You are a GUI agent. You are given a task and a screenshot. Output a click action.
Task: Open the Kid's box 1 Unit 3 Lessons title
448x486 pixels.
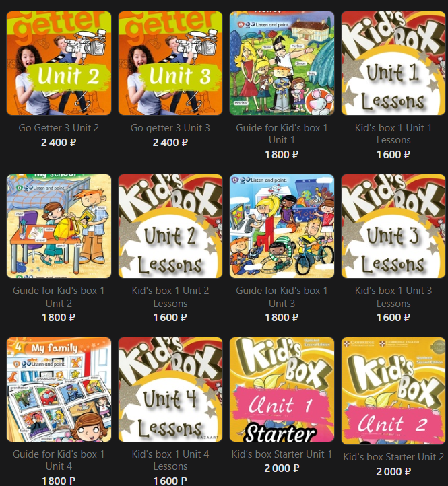[x=393, y=297]
